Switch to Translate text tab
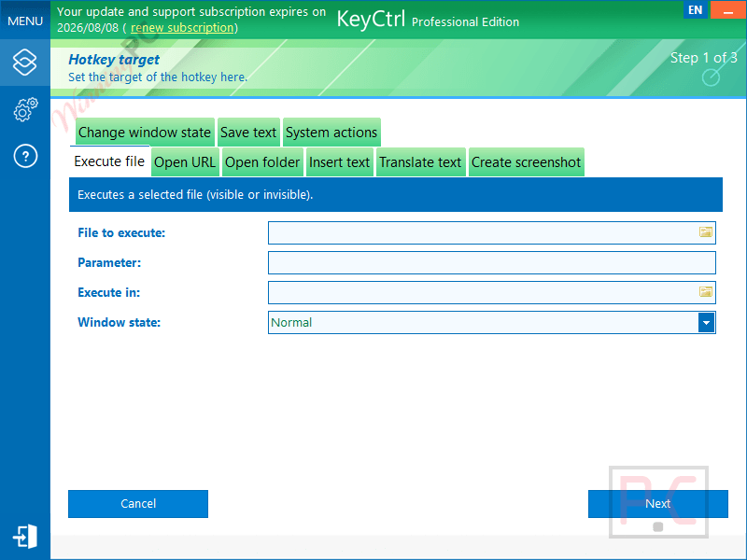This screenshot has width=747, height=560. (421, 161)
